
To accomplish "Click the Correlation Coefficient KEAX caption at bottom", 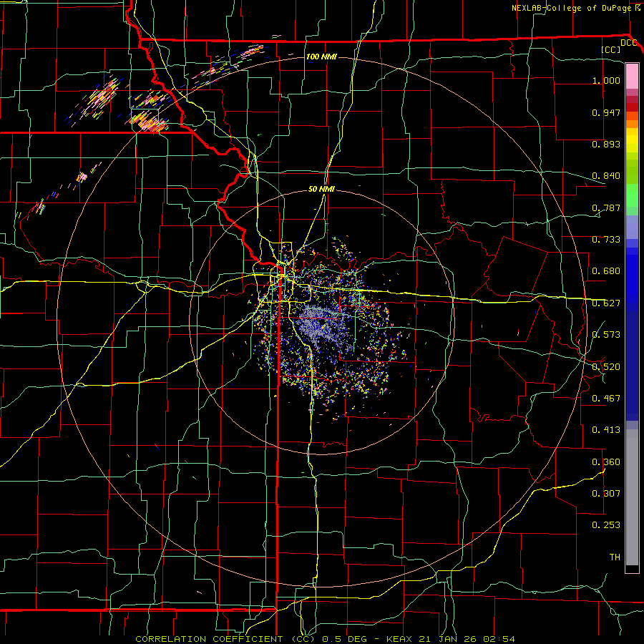I will tap(325, 639).
